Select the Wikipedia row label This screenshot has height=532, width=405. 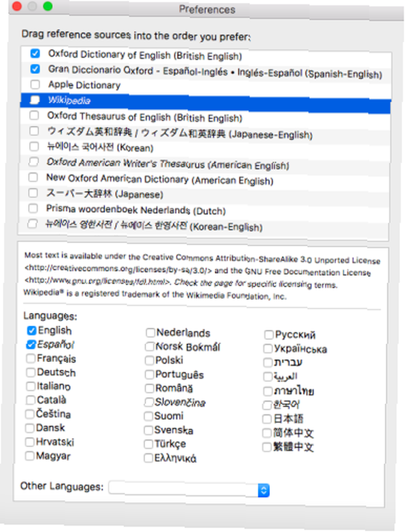(70, 101)
